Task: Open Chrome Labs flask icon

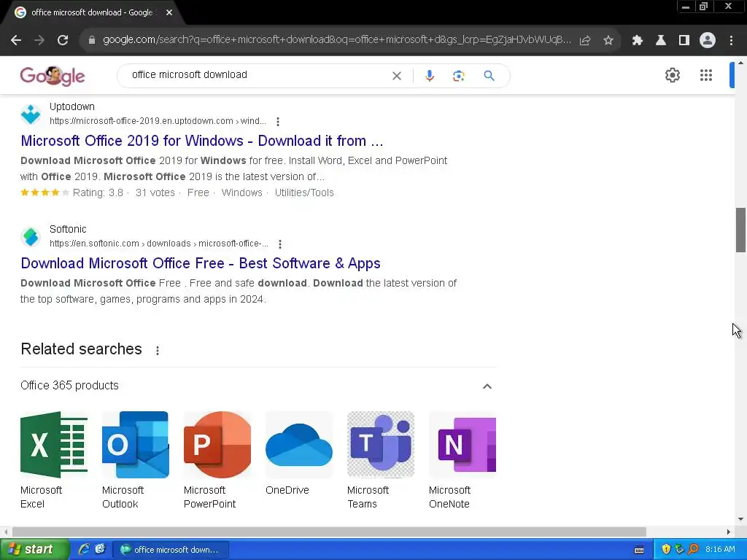Action: click(x=661, y=41)
